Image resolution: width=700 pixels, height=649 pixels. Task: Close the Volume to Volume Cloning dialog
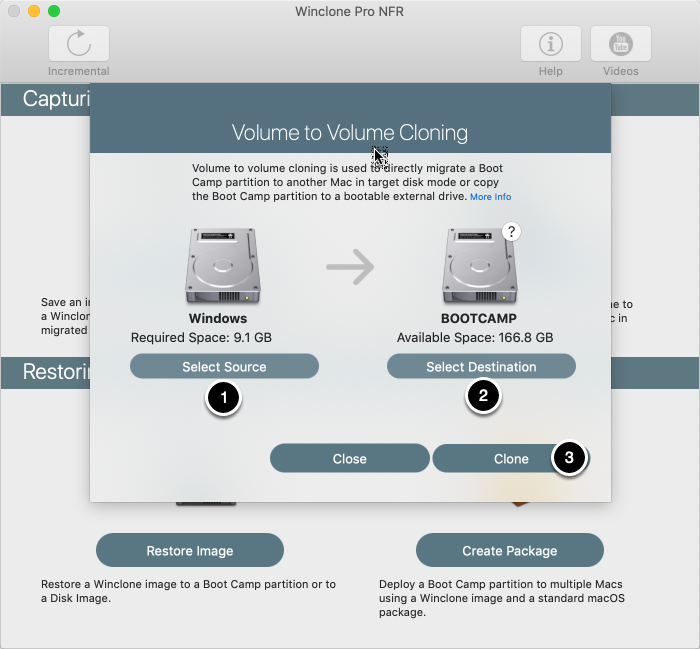point(350,458)
